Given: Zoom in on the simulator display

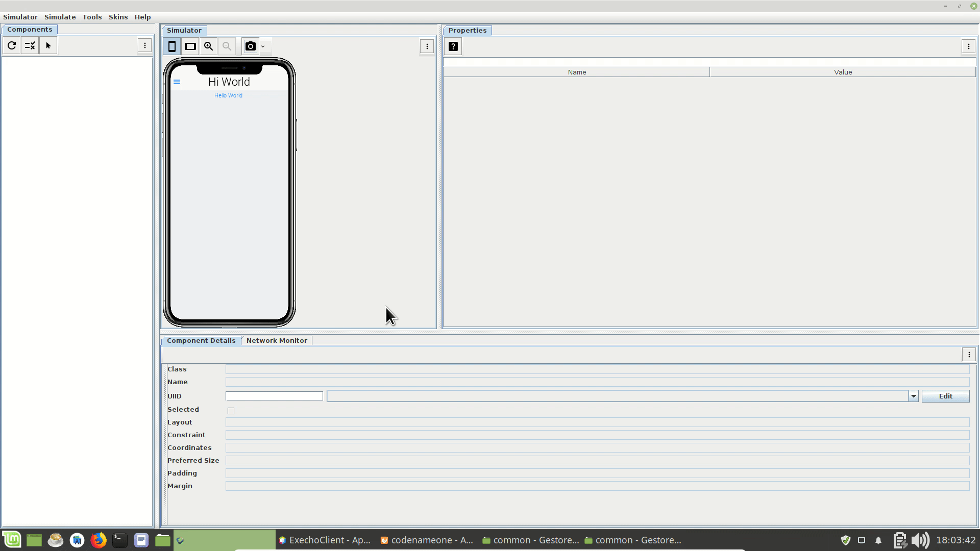Looking at the screenshot, I should [208, 46].
